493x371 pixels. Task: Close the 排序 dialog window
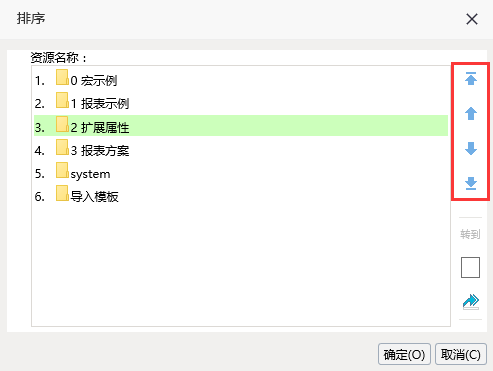pos(472,19)
